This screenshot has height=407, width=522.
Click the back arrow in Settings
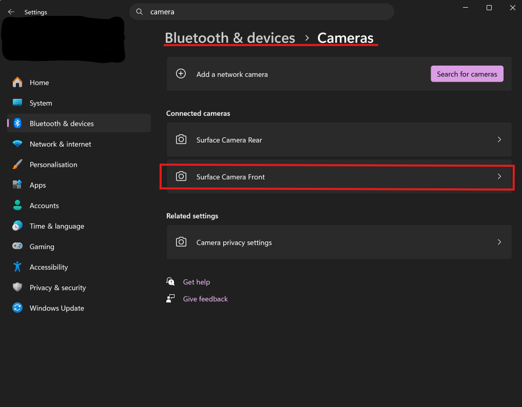pyautogui.click(x=11, y=12)
